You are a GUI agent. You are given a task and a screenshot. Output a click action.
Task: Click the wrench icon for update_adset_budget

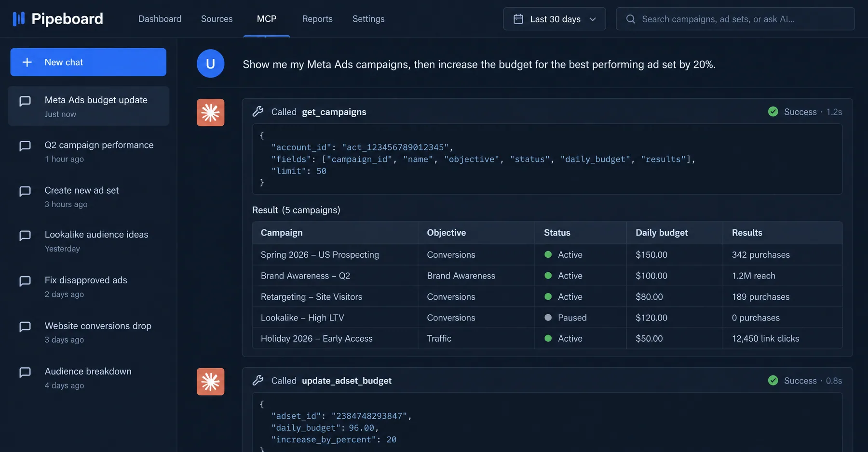(x=258, y=381)
